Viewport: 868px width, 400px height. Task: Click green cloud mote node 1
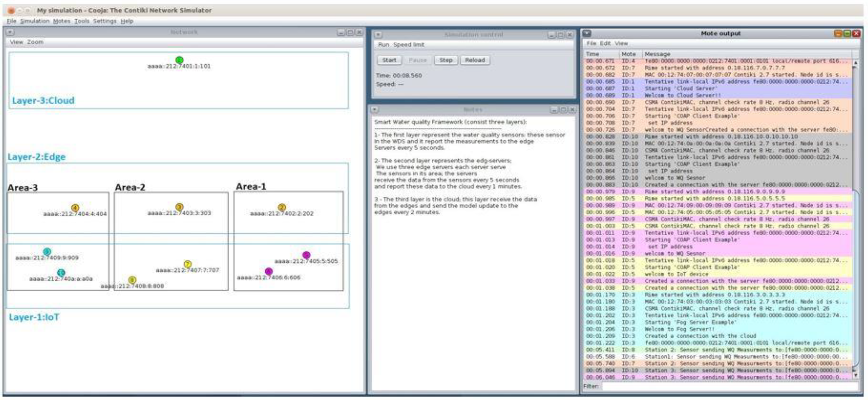(x=179, y=60)
